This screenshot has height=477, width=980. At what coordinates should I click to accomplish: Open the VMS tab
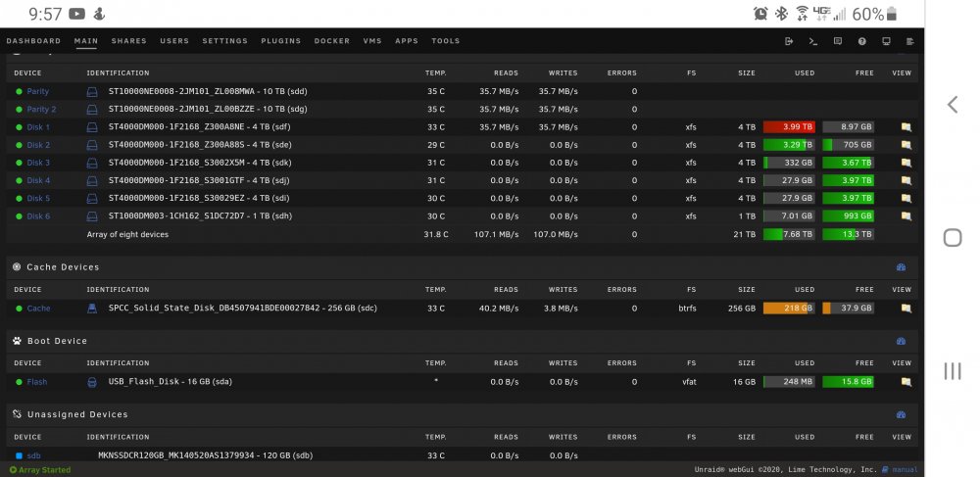(x=372, y=41)
